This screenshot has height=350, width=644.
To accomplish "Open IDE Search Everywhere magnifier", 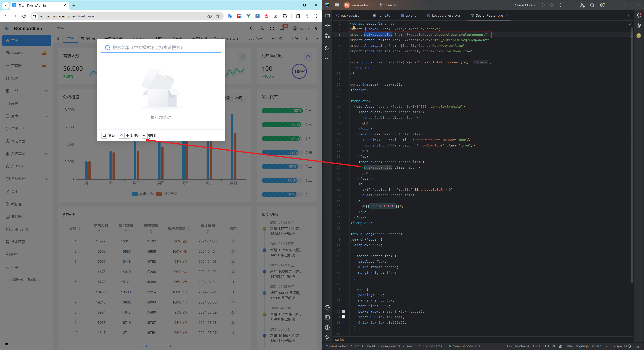I will [592, 5].
